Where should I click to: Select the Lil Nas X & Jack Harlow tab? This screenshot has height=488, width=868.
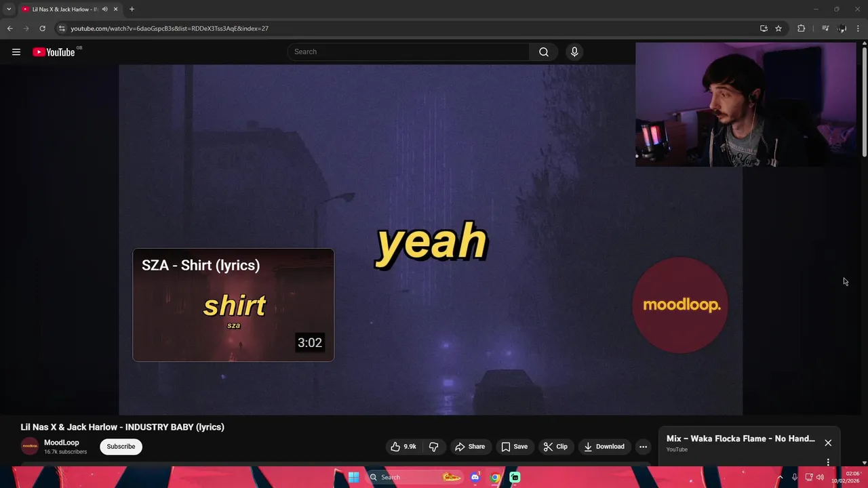64,9
